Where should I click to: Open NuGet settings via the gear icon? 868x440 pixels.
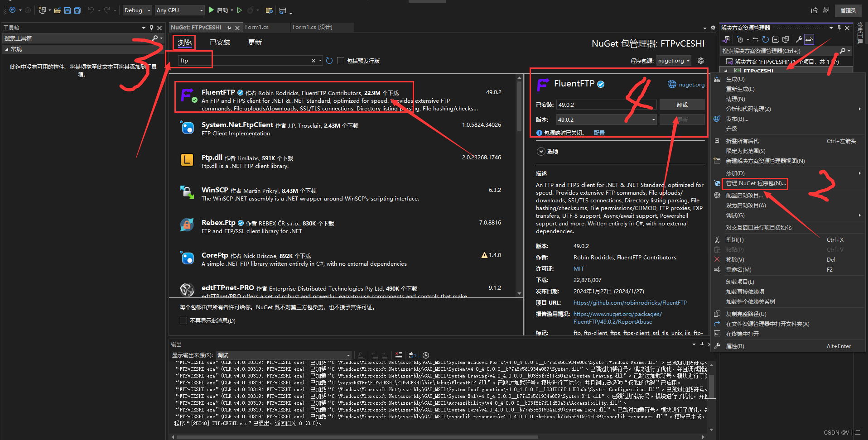701,60
